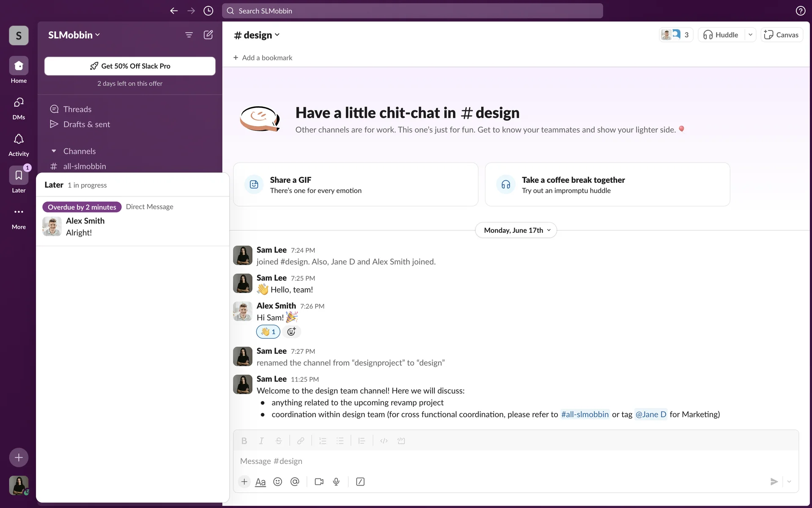Click Get 50% Off Slack Pro button

[x=130, y=66]
